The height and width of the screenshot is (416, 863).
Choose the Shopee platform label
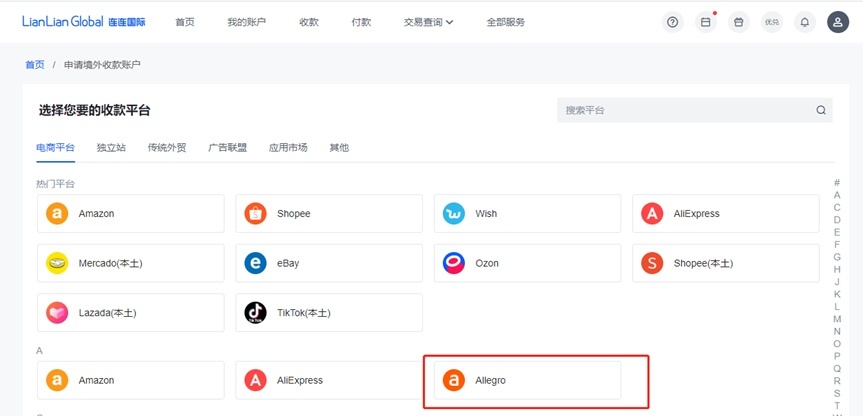coord(293,214)
